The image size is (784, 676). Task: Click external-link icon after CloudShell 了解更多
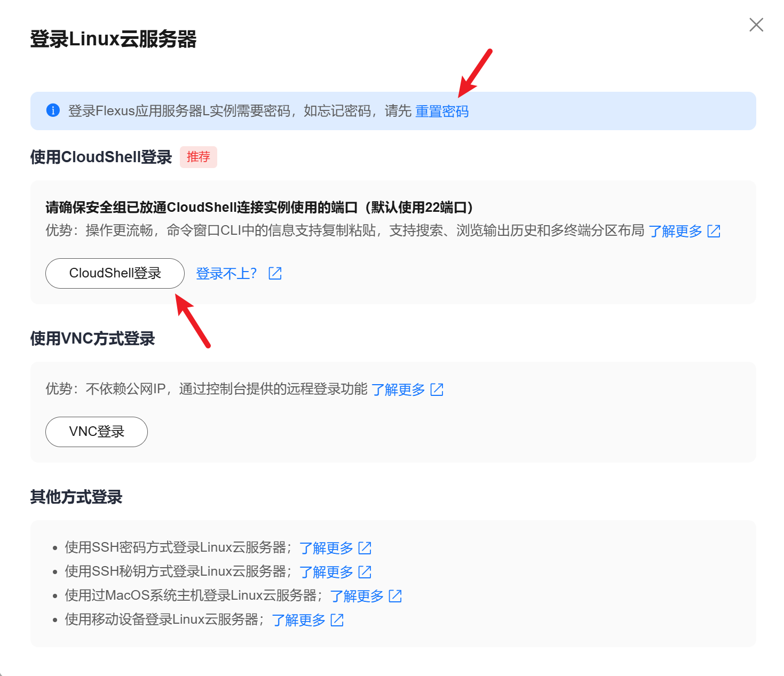[714, 231]
